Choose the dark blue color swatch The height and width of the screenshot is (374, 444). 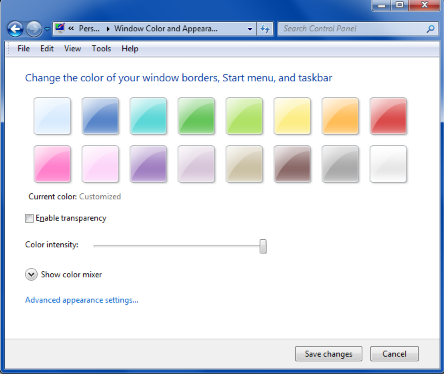[100, 116]
